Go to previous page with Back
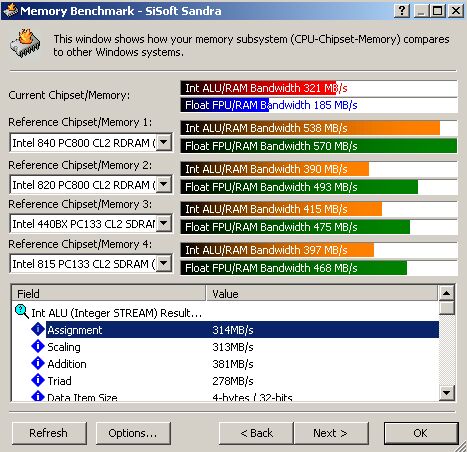The image size is (467, 452). pyautogui.click(x=256, y=433)
